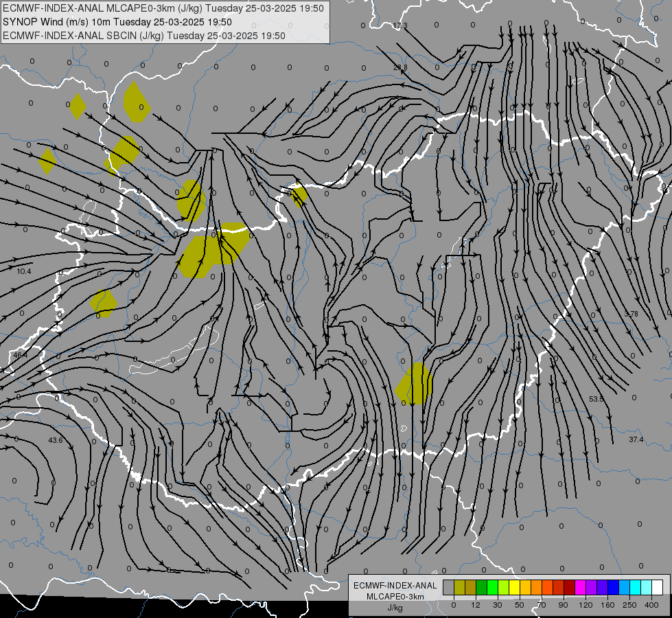Select the bright red legend swatch
Image resolution: width=672 pixels, height=618 pixels.
559,587
